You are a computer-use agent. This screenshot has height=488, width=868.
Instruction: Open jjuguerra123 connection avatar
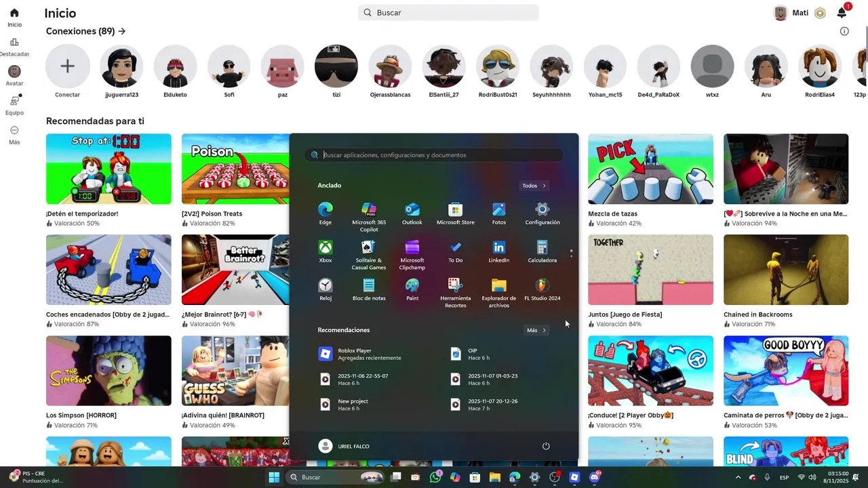pyautogui.click(x=121, y=66)
